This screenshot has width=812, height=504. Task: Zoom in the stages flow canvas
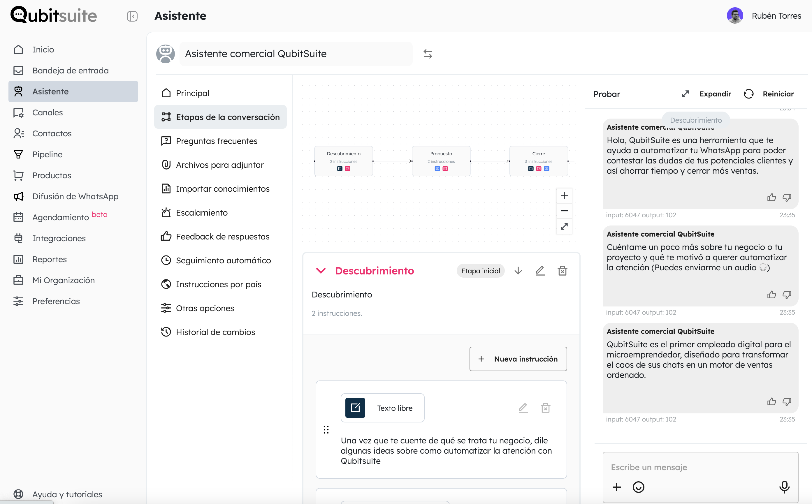564,196
